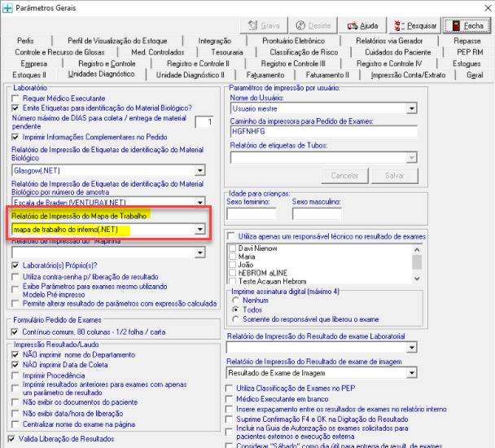
Task: Open Resultado de Exame de Imagem dropdown
Action: pos(411,373)
